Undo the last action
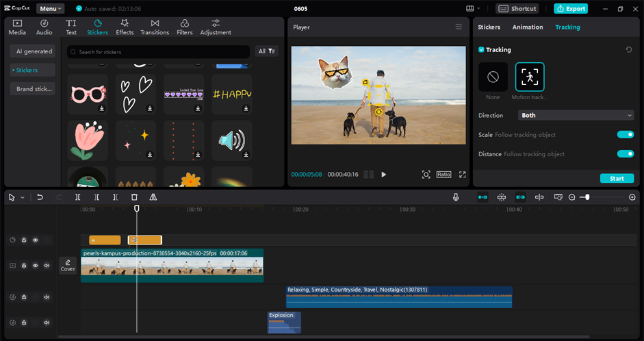 point(40,197)
